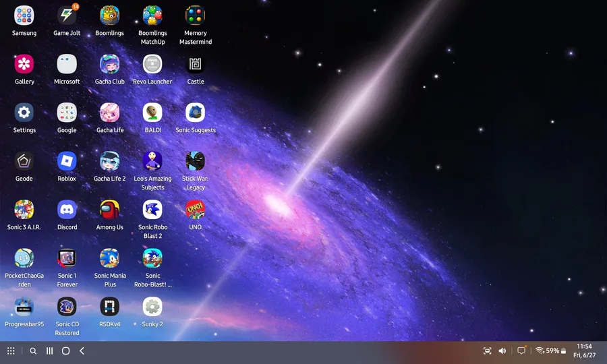The image size is (607, 364).
Task: Open the notifications tray icon
Action: click(522, 351)
